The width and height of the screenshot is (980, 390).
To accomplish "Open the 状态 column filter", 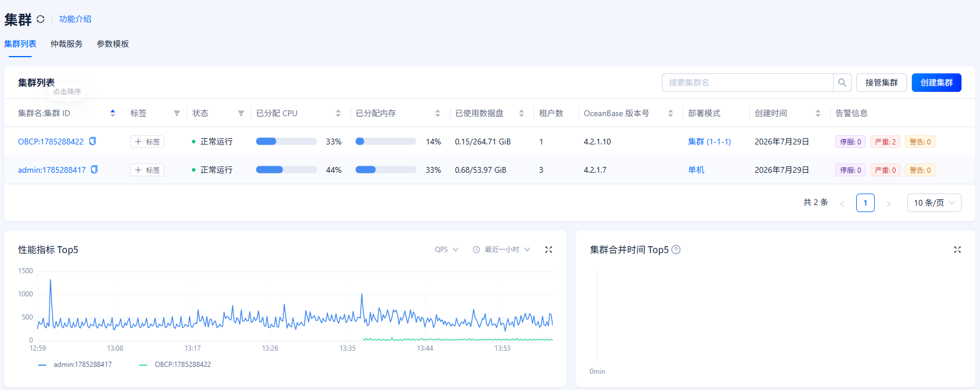I will [241, 113].
